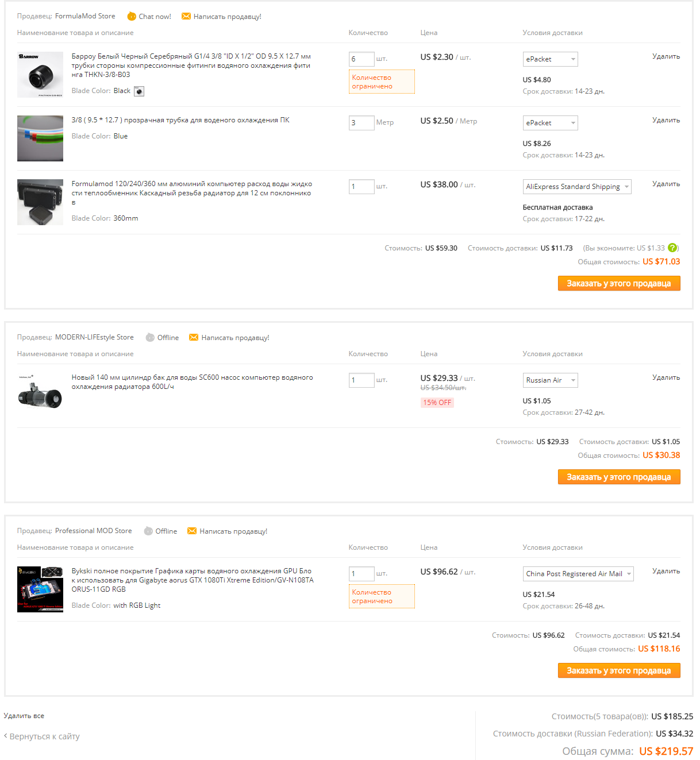Click envelope icon for Professional MOD Store
This screenshot has width=700, height=760.
click(192, 531)
